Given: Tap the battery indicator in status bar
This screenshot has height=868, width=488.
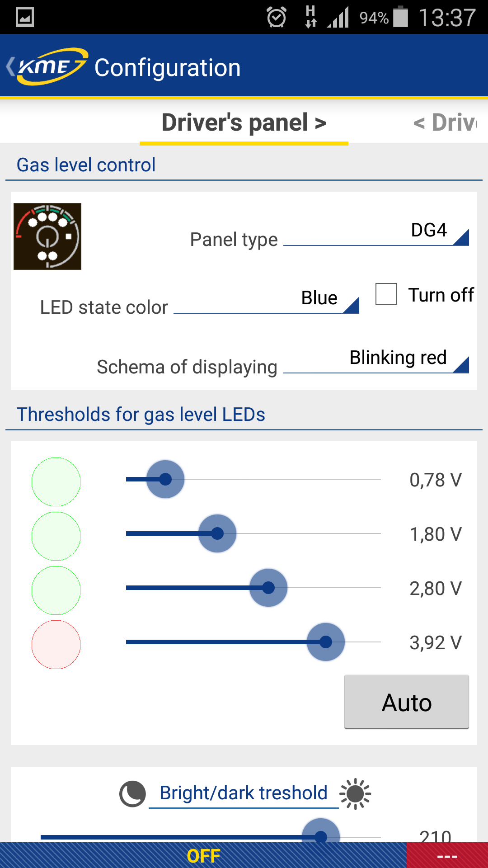Looking at the screenshot, I should point(400,17).
